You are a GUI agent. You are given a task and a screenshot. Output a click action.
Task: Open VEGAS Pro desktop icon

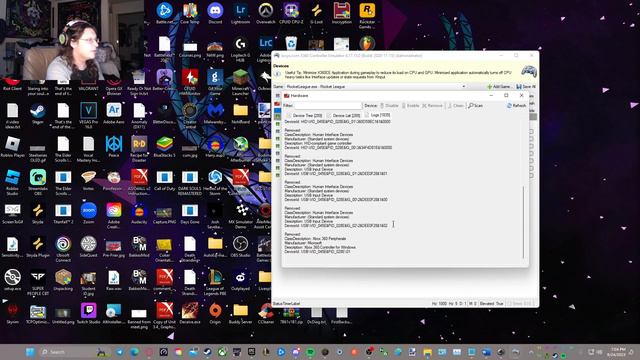pyautogui.click(x=89, y=116)
